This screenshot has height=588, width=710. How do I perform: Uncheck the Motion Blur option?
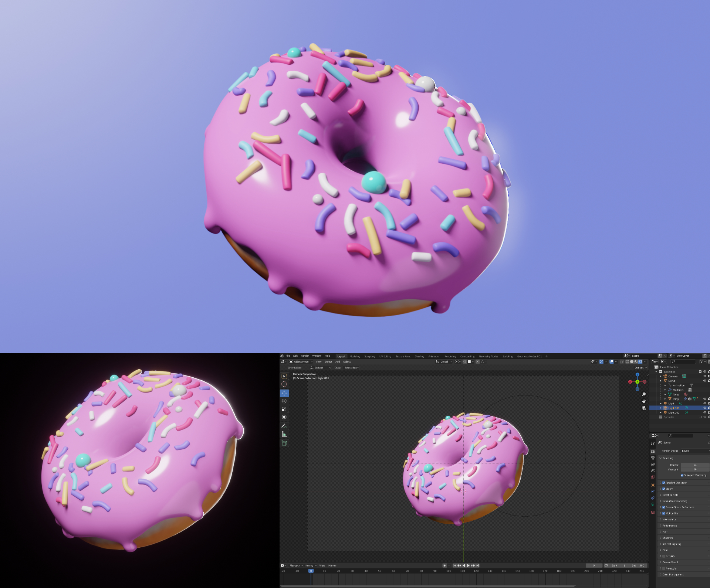[664, 513]
